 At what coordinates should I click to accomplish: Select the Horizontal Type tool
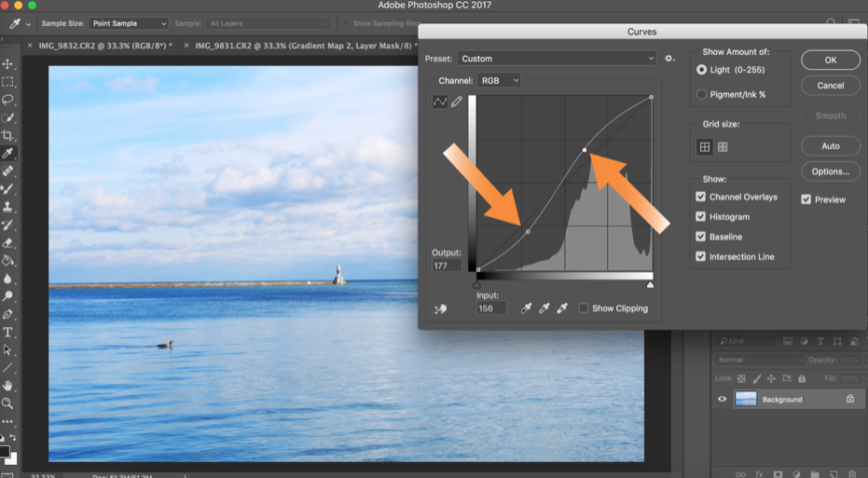coord(7,332)
